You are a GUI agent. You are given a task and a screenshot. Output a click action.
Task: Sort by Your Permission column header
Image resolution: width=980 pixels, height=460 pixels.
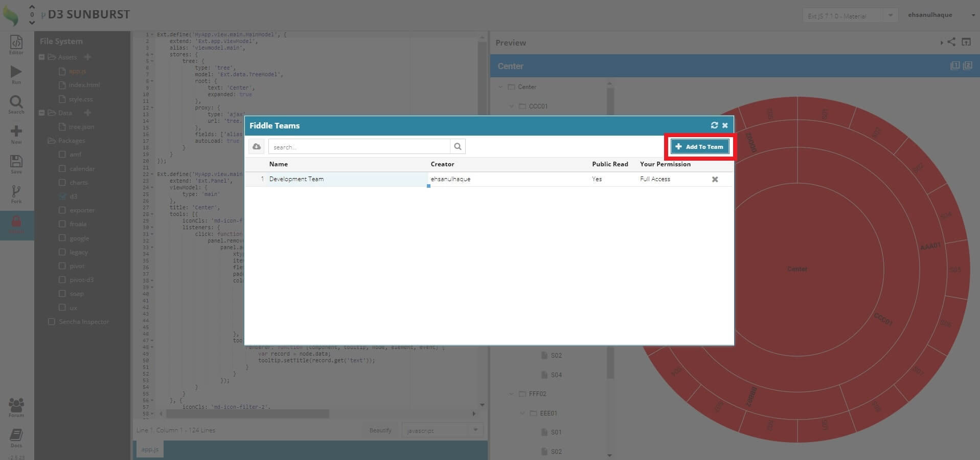(x=665, y=164)
